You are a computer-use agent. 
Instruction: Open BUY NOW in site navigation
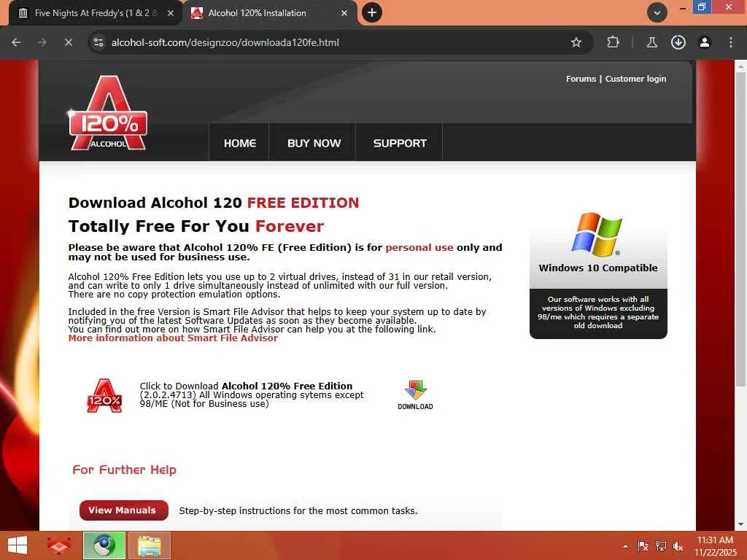coord(314,144)
